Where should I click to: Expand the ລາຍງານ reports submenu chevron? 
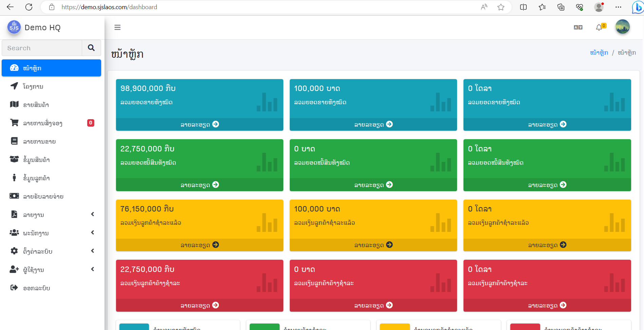click(x=93, y=214)
